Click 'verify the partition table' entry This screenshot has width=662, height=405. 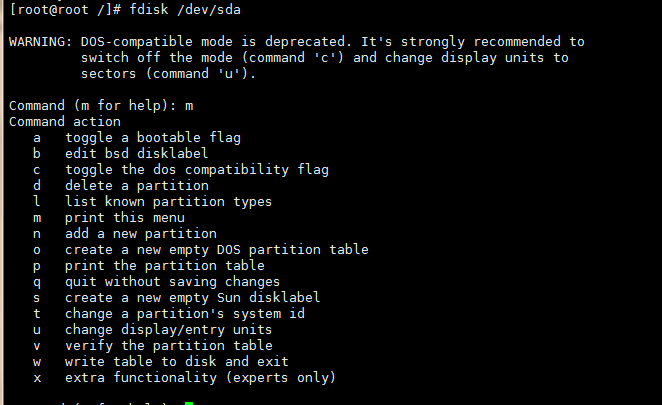pyautogui.click(x=153, y=345)
